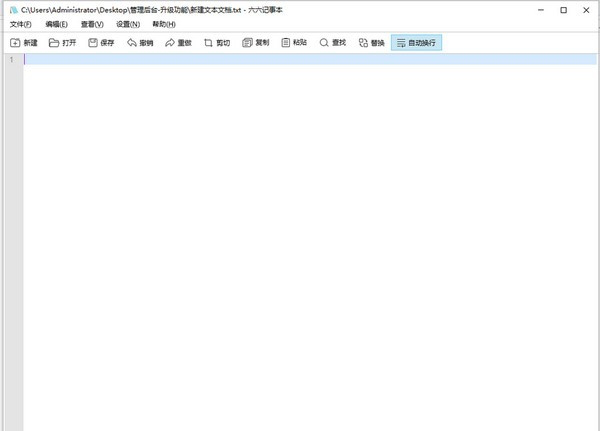Cut selection with 剪切 toolbar icon
This screenshot has height=448, width=600.
[x=217, y=43]
